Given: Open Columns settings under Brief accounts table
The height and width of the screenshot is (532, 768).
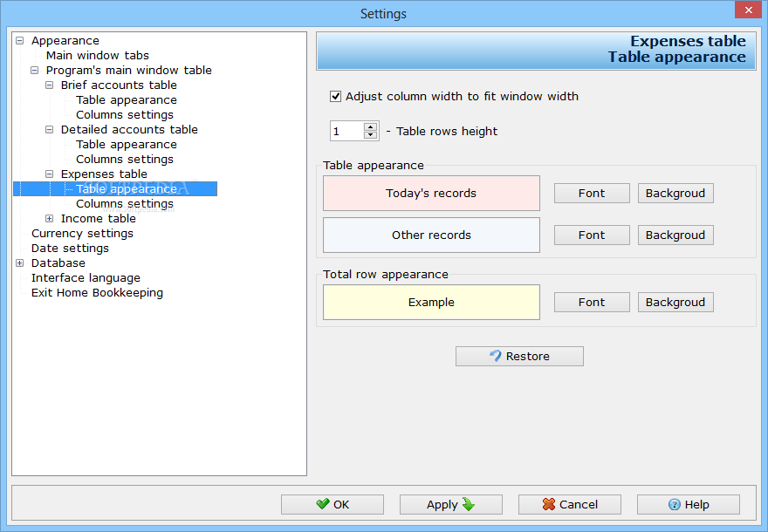Looking at the screenshot, I should tap(125, 114).
